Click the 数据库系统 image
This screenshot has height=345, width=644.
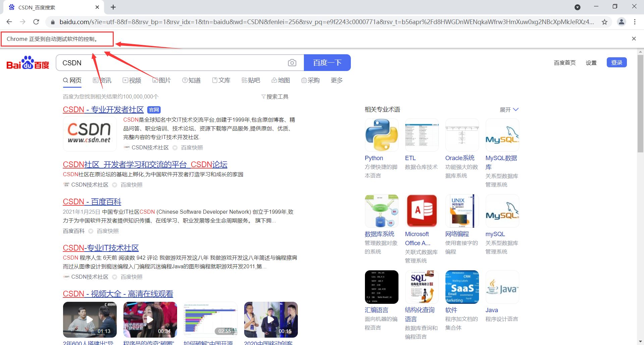pyautogui.click(x=381, y=211)
